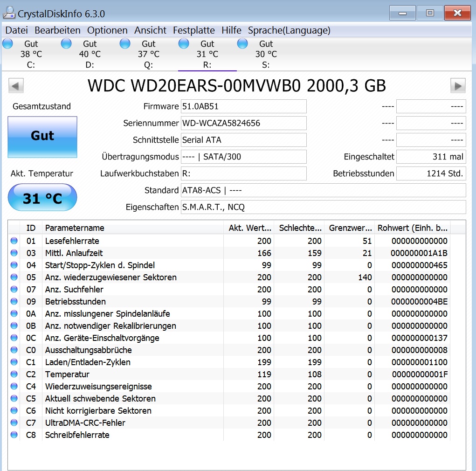
Task: Click status icon of UltraDMA-CRC-Fehler row
Action: click(x=14, y=423)
